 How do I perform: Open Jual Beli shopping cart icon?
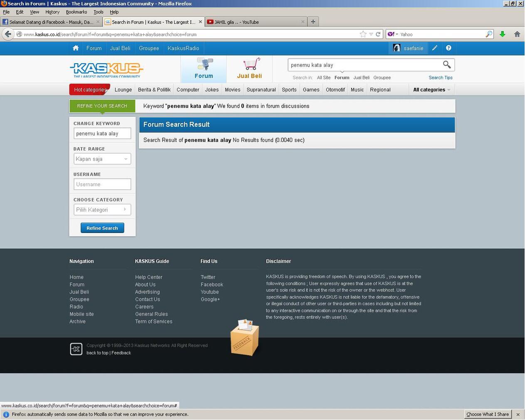tap(251, 64)
